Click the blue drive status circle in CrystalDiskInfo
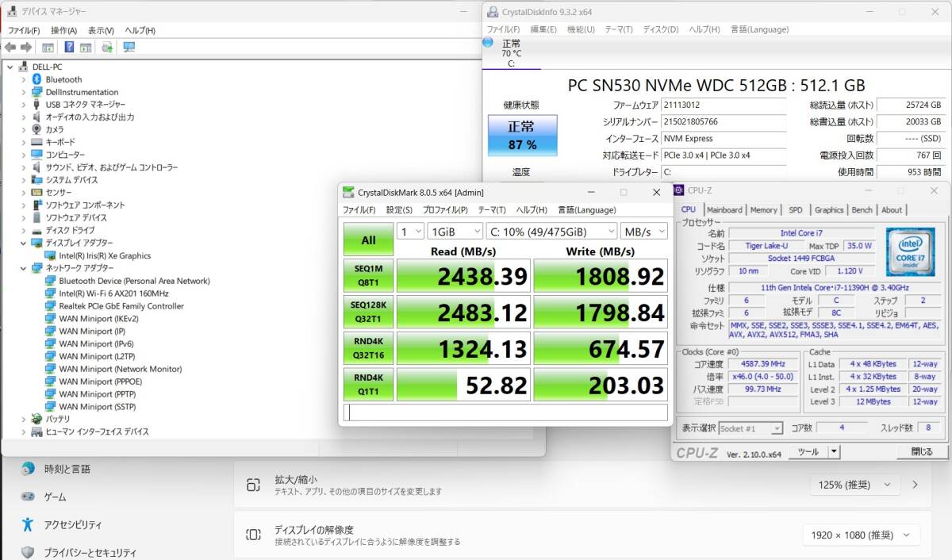This screenshot has height=560, width=952. tap(488, 43)
